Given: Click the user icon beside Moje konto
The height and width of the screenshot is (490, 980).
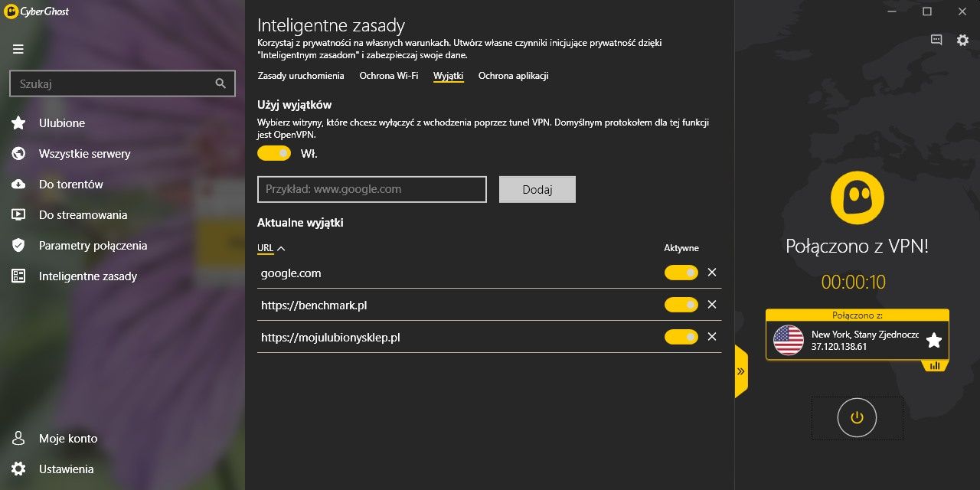Looking at the screenshot, I should pyautogui.click(x=18, y=438).
